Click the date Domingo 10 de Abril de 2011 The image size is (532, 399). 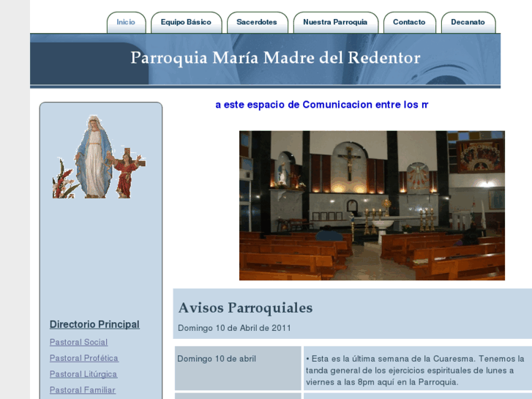234,328
